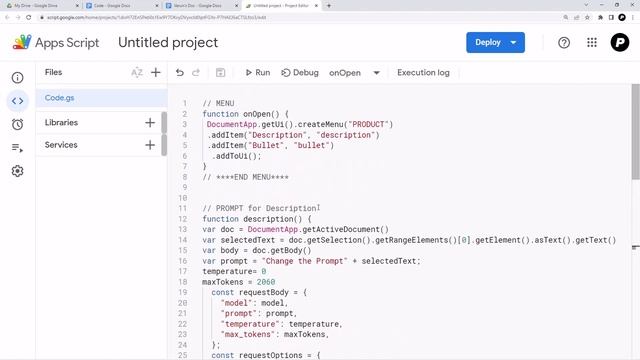The height and width of the screenshot is (360, 640).
Task: Click the files panel scrollbar thumb
Action: 164,133
